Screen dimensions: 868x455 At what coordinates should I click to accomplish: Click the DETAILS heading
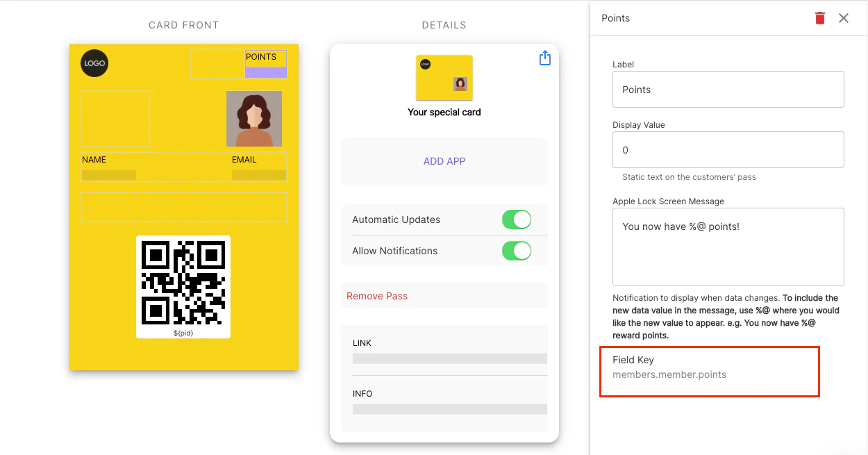point(444,25)
